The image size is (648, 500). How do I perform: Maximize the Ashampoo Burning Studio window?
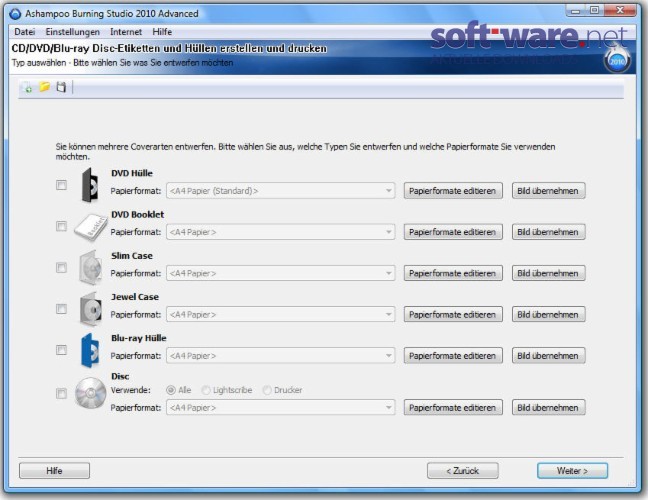coord(594,10)
